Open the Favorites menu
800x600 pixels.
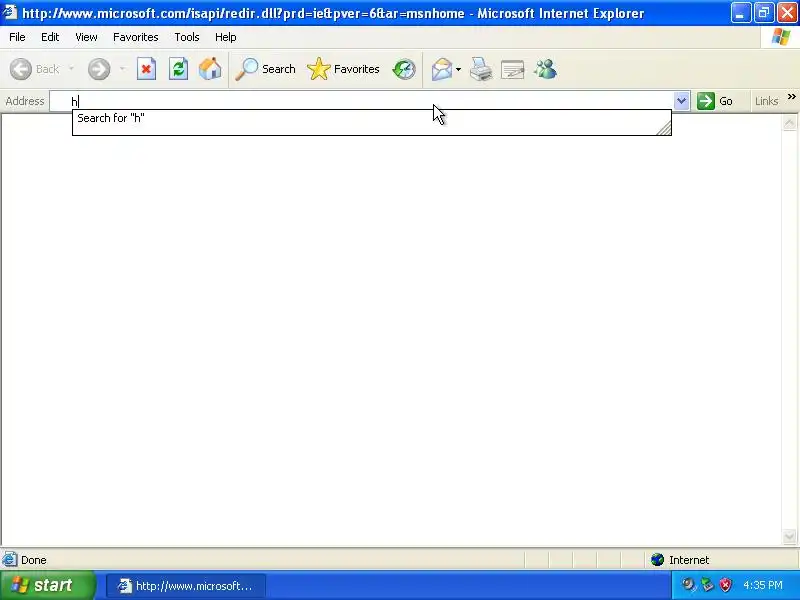point(136,37)
